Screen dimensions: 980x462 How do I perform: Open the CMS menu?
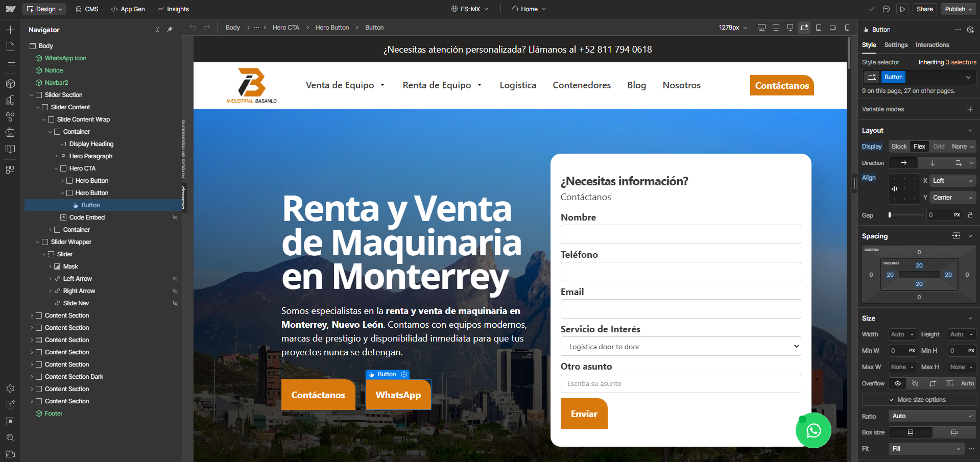tap(87, 9)
